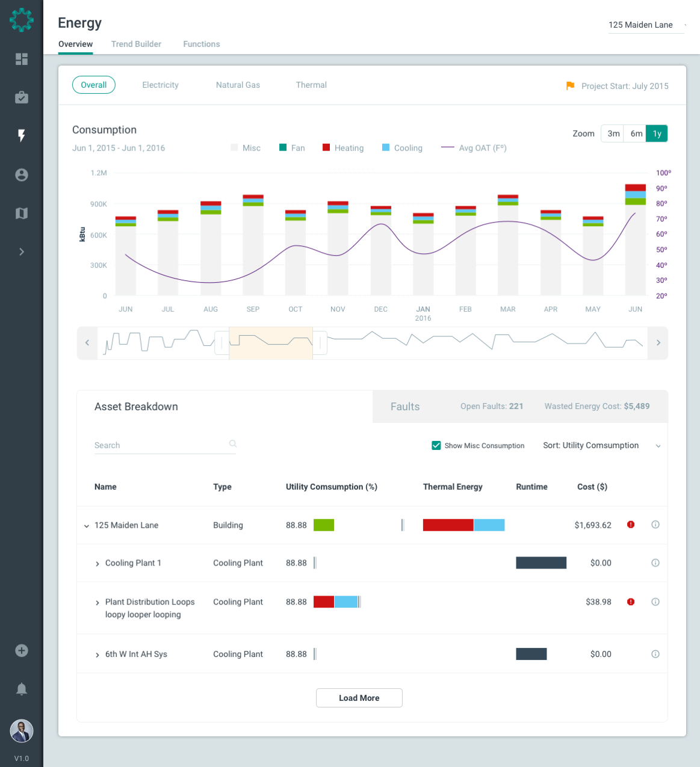Viewport: 700px width, 767px height.
Task: Click the Load More button
Action: pos(359,697)
